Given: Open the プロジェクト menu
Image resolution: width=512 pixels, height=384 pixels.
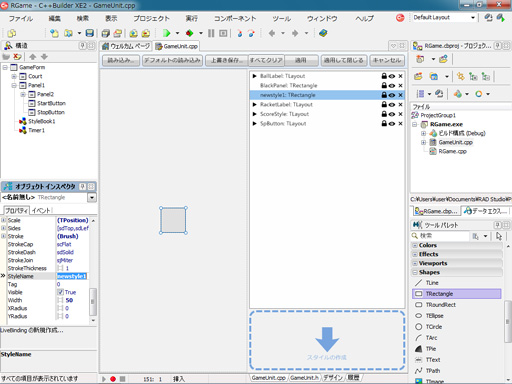Looking at the screenshot, I should [152, 18].
